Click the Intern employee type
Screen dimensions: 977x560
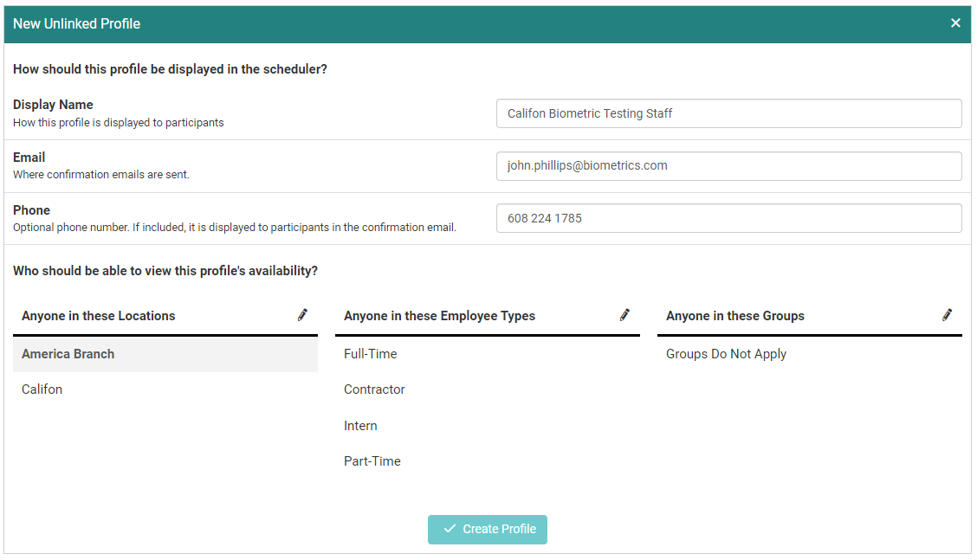pos(360,426)
